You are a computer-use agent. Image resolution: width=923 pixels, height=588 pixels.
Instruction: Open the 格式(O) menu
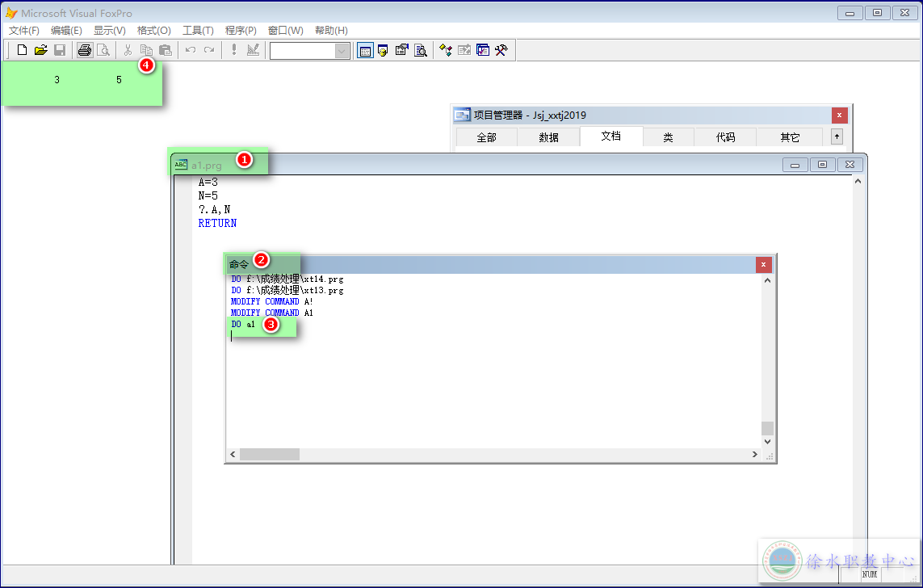click(x=153, y=30)
